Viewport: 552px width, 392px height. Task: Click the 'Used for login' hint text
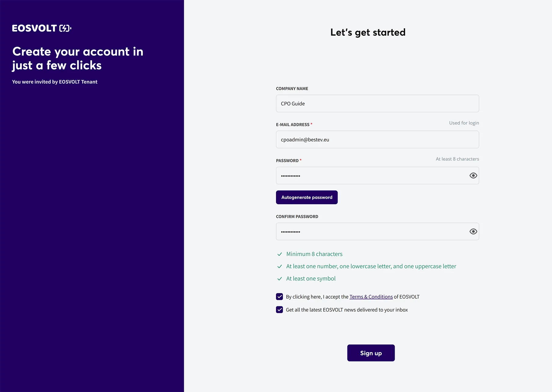[464, 123]
